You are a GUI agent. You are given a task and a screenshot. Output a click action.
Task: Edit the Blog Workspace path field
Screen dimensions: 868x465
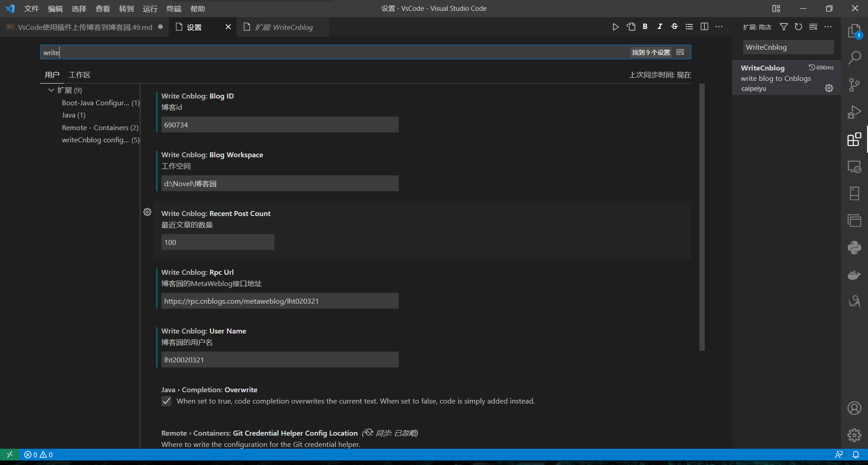coord(280,183)
